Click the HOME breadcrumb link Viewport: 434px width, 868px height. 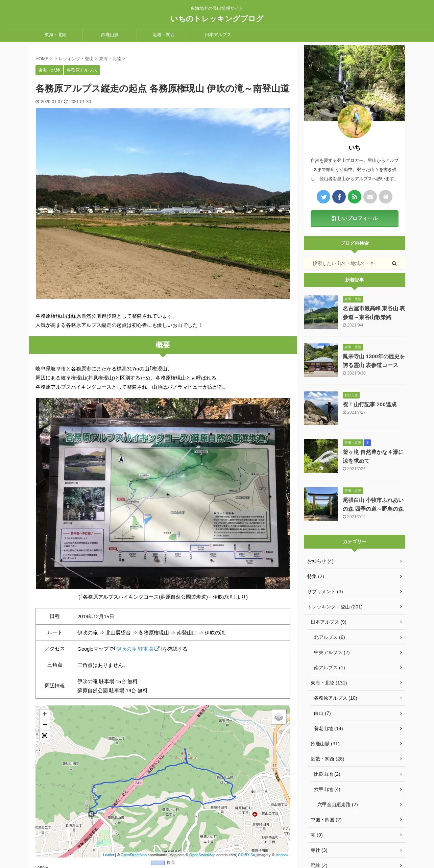(42, 59)
